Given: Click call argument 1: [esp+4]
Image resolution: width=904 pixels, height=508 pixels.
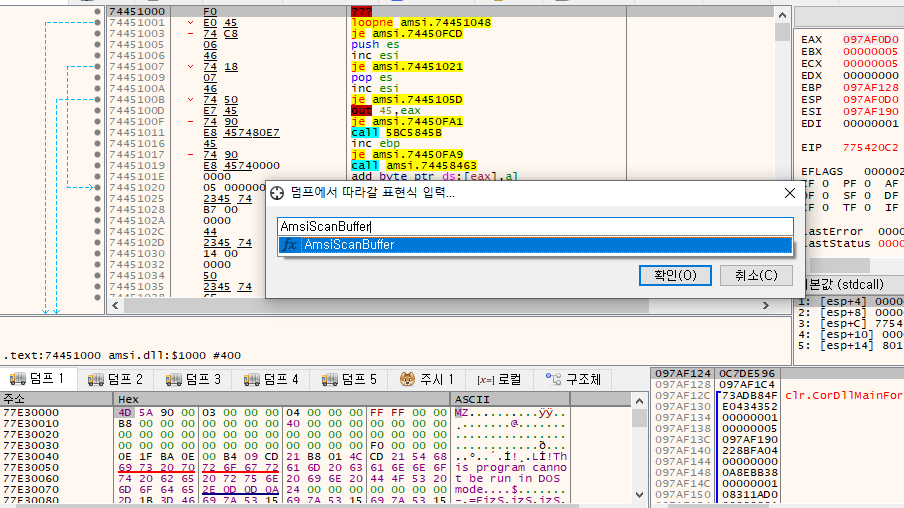Looking at the screenshot, I should point(850,302).
